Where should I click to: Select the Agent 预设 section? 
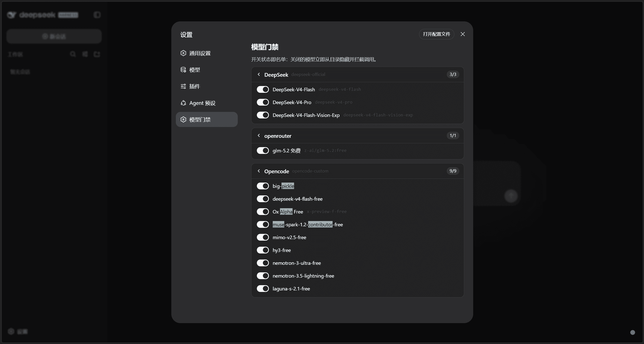[207, 103]
